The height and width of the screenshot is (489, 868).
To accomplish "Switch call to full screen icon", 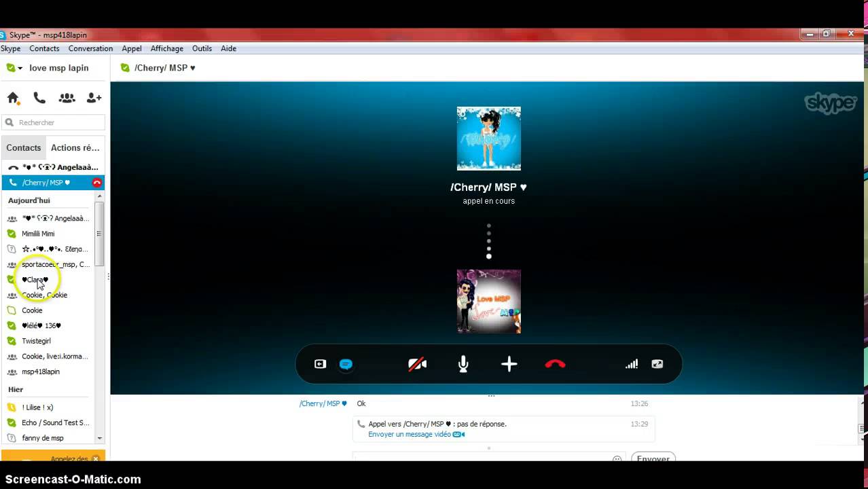I will 657,364.
